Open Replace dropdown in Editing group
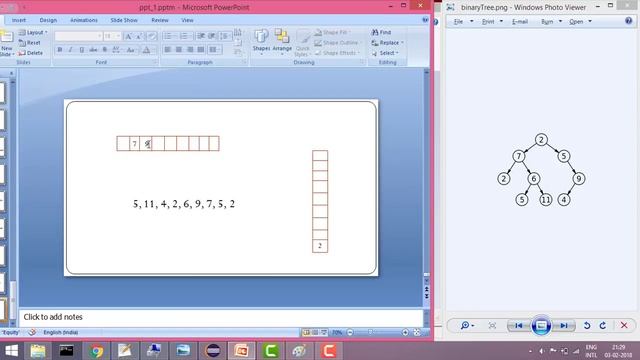The image size is (640, 360). pos(387,42)
